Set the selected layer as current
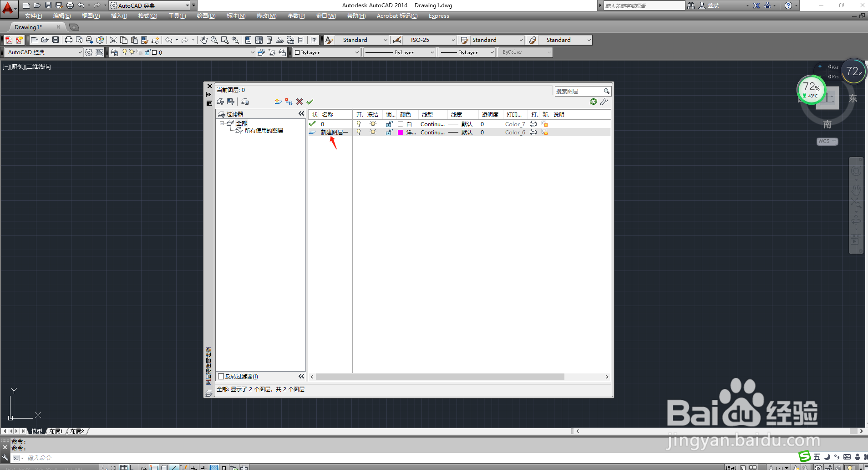This screenshot has height=470, width=868. [310, 102]
